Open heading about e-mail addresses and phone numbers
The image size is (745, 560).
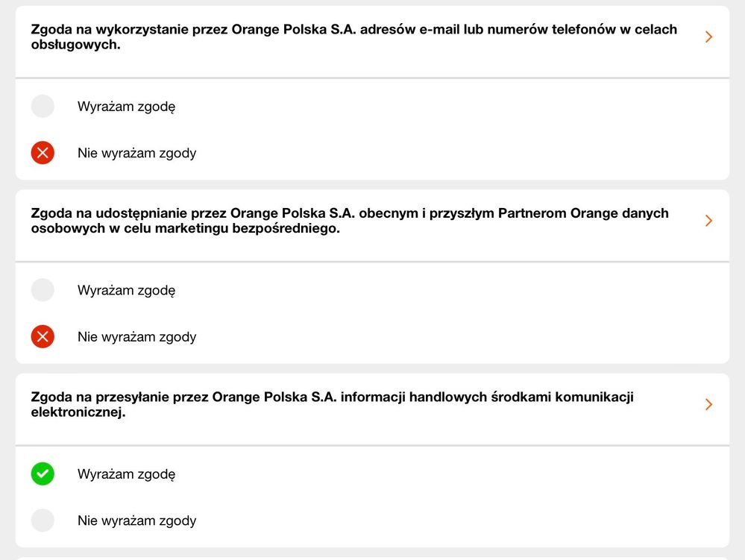pos(353,37)
